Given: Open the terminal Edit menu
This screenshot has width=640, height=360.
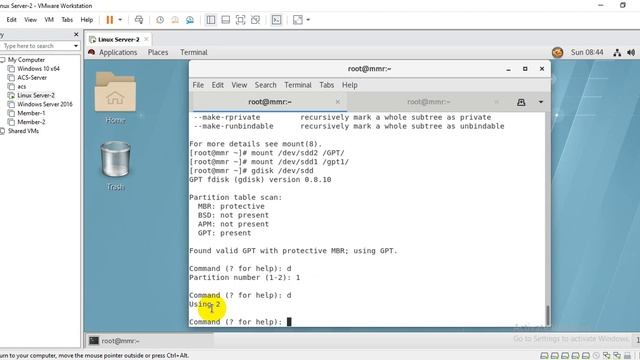Looking at the screenshot, I should tap(218, 85).
